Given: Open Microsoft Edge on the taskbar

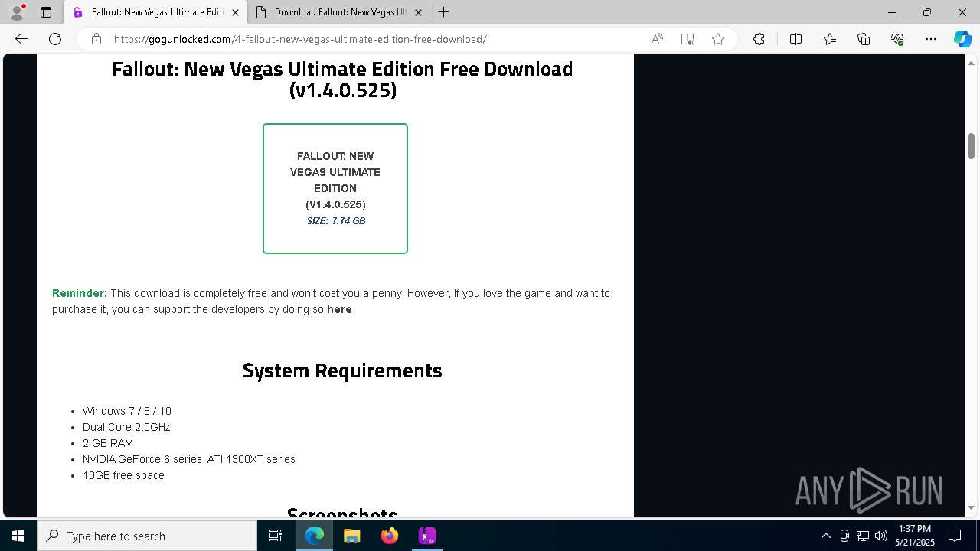Looking at the screenshot, I should pos(315,536).
